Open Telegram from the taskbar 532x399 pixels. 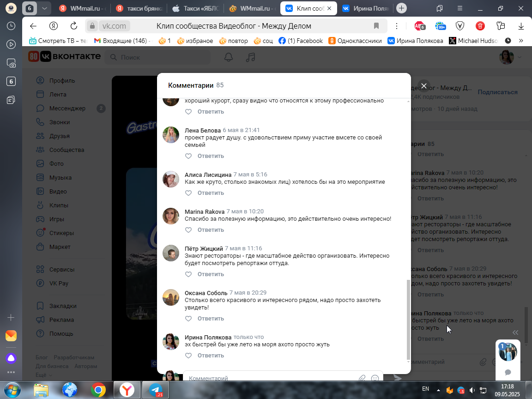coord(155,390)
